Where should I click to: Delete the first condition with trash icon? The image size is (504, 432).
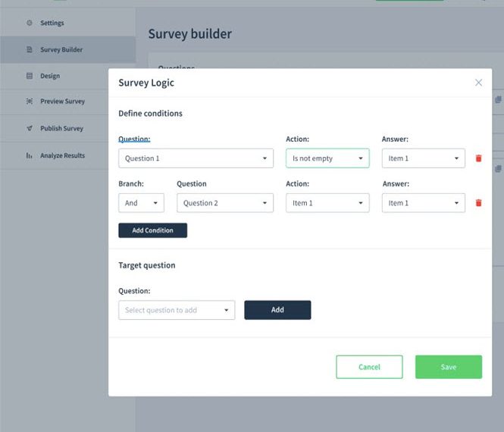point(478,158)
